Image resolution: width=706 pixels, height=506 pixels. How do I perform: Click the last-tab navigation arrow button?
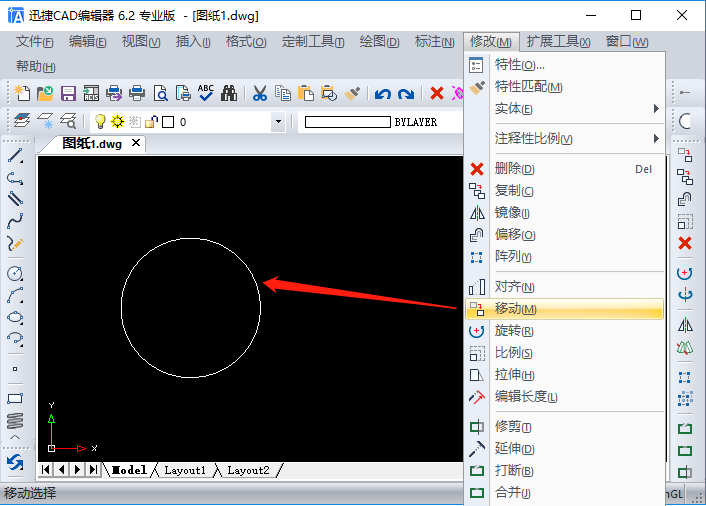point(93,470)
